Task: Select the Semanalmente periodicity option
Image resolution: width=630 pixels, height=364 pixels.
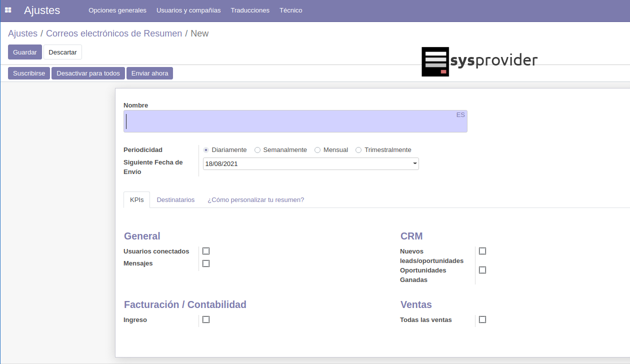Action: 257,150
